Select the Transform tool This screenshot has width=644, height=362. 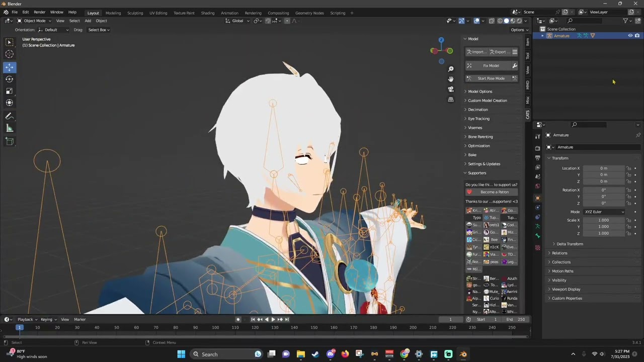click(10, 103)
